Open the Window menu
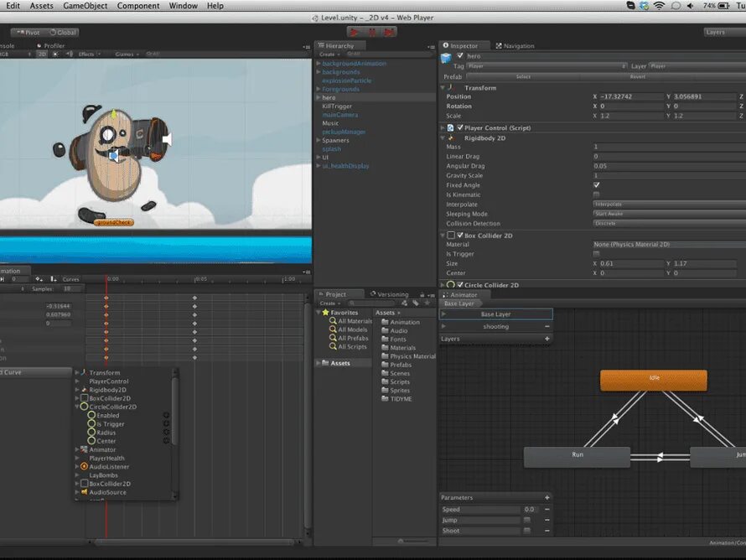The width and height of the screenshot is (746, 560). click(184, 6)
